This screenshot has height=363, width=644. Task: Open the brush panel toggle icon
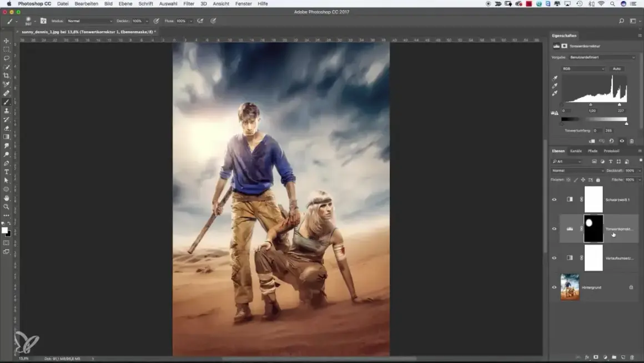click(43, 21)
